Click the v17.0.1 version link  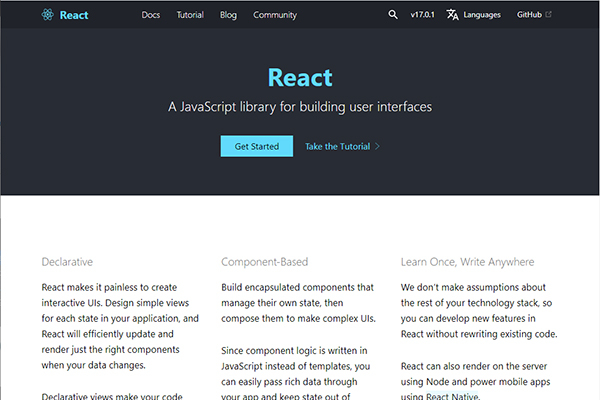(x=422, y=15)
